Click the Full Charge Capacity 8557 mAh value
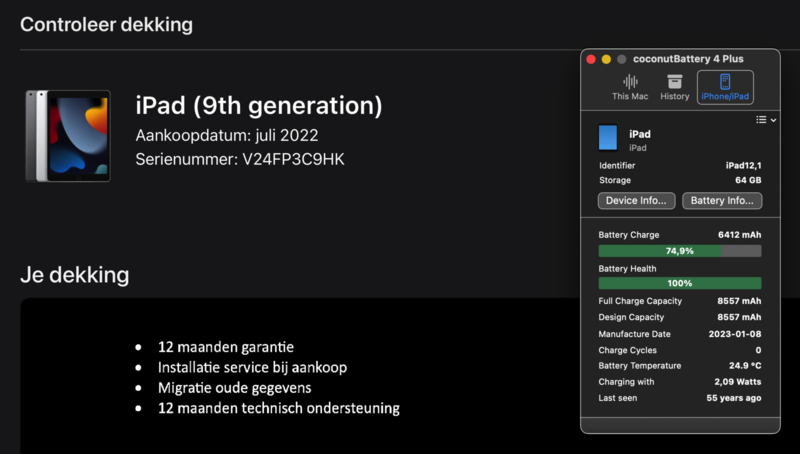 coord(739,301)
